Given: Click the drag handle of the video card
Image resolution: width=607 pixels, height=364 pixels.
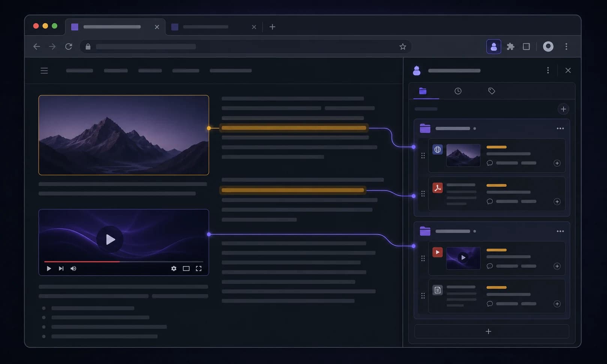Looking at the screenshot, I should click(x=423, y=258).
